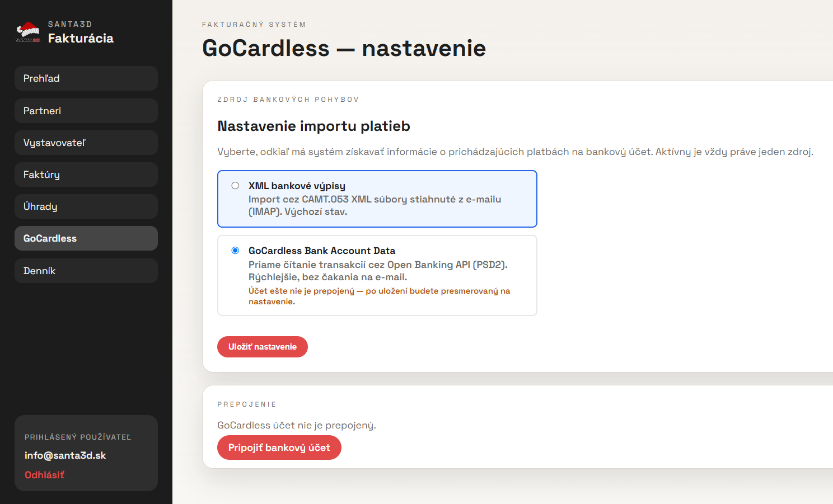
Task: Click the XML bankové výpisy option card
Action: point(377,199)
